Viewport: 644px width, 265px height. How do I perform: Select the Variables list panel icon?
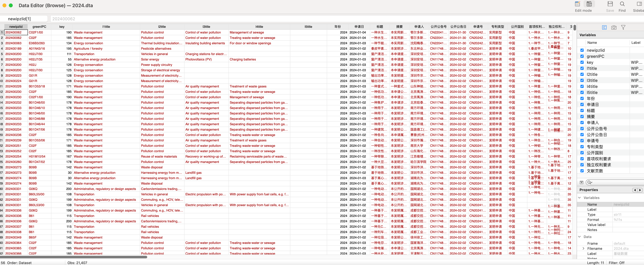pyautogui.click(x=604, y=27)
